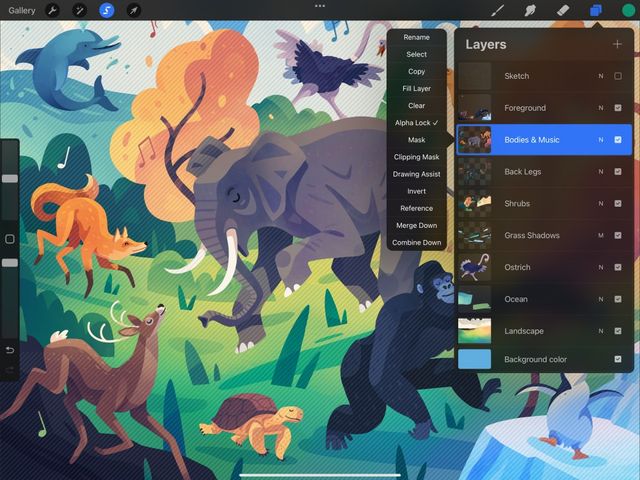Choose Fill Layer option

pyautogui.click(x=416, y=89)
